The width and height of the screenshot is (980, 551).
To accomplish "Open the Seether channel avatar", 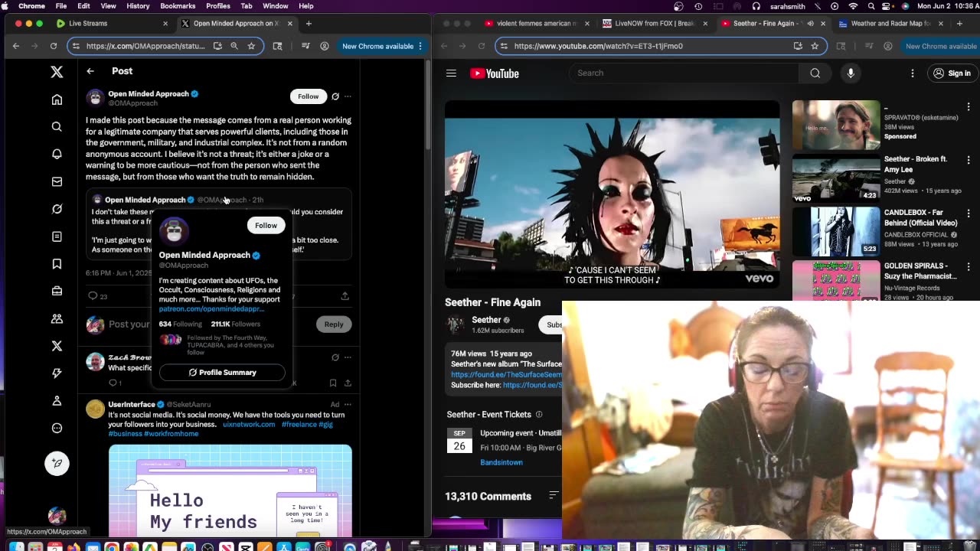I will (456, 324).
